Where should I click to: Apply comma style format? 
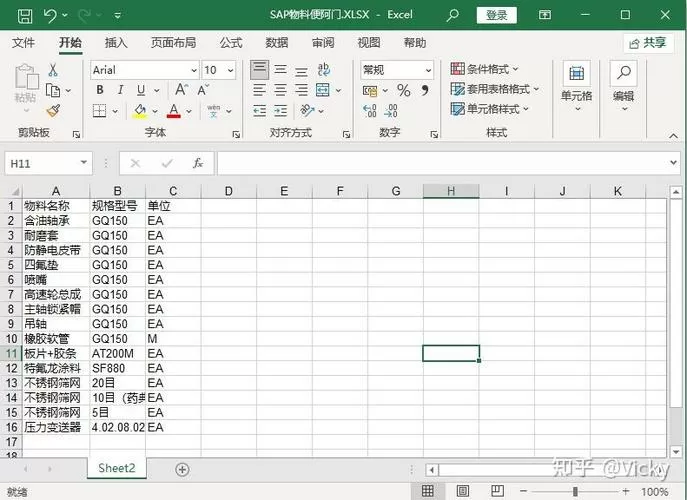click(x=425, y=90)
